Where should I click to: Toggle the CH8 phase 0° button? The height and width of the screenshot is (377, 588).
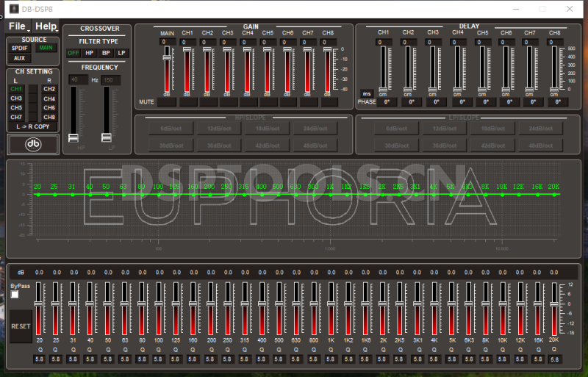[x=558, y=102]
